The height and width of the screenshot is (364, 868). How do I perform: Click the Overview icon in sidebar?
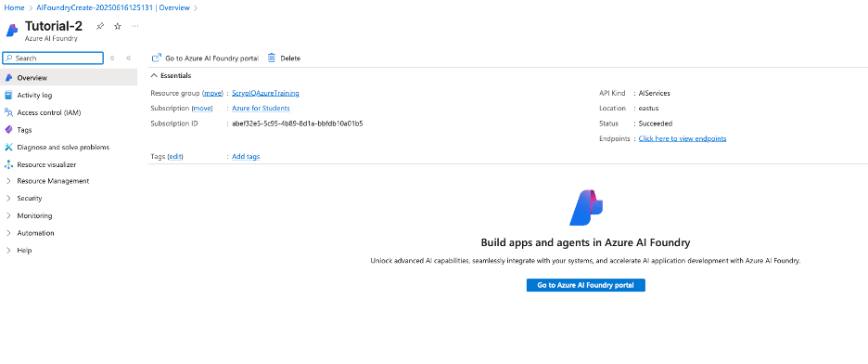[x=8, y=78]
